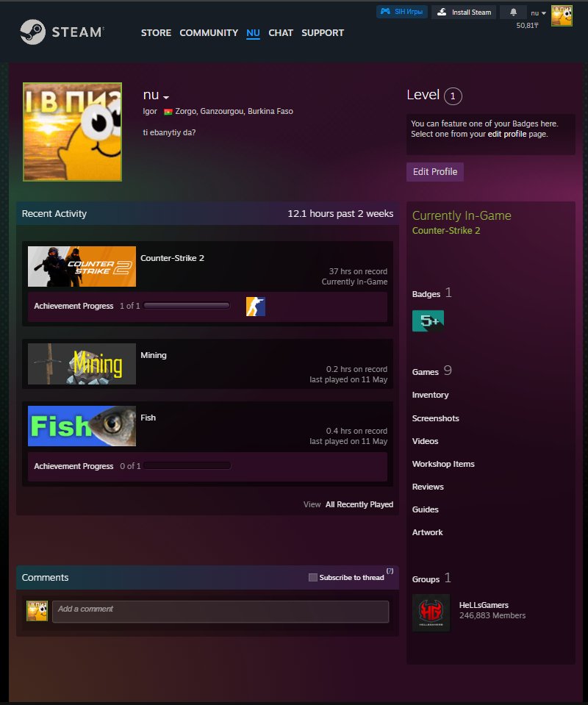Viewport: 588px width, 705px height.
Task: Open account dropdown nu in header
Action: point(538,13)
